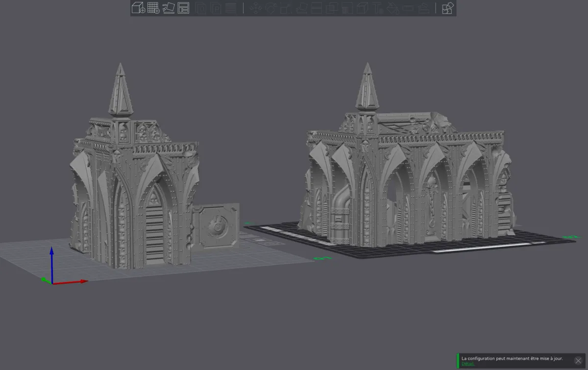Select the Cut tool
Screen dimensions: 588x370
(317, 8)
